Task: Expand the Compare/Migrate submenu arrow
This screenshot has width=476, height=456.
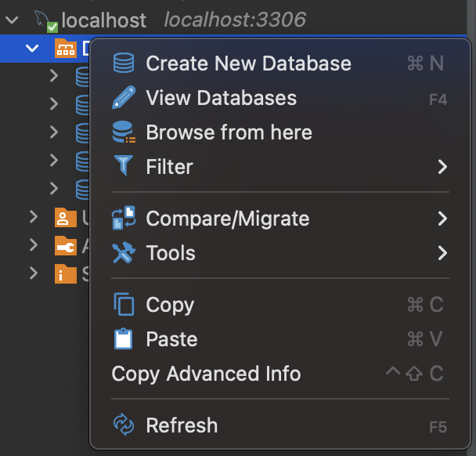Action: point(442,219)
